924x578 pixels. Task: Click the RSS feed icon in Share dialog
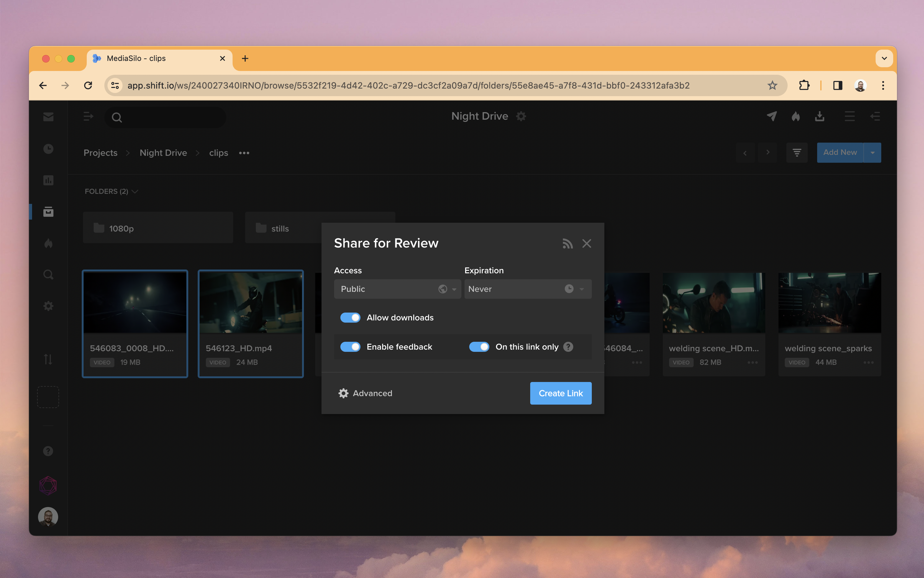(568, 243)
